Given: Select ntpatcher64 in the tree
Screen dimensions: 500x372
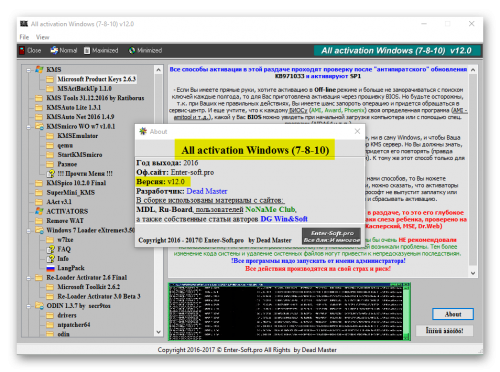Looking at the screenshot, I should point(74,325).
